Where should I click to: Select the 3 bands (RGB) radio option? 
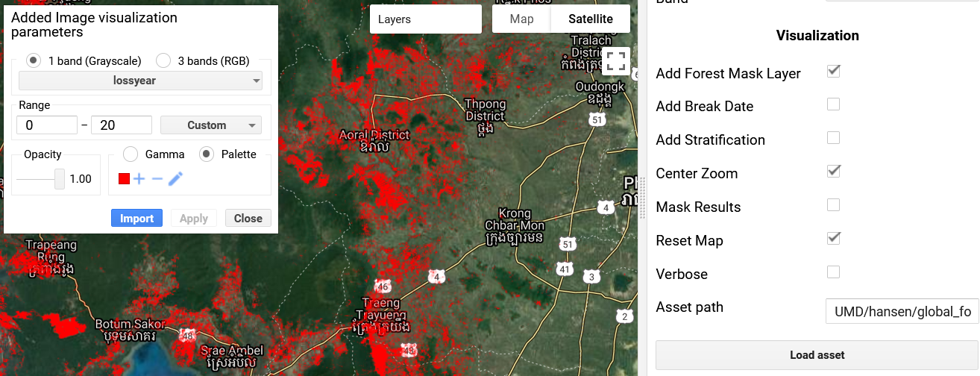point(163,61)
